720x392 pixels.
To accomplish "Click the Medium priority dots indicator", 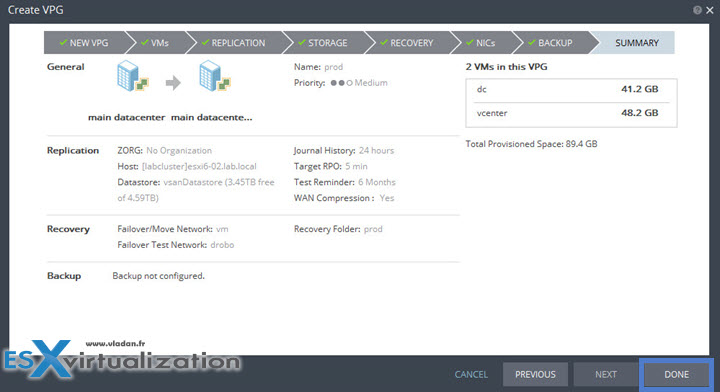I will 341,83.
